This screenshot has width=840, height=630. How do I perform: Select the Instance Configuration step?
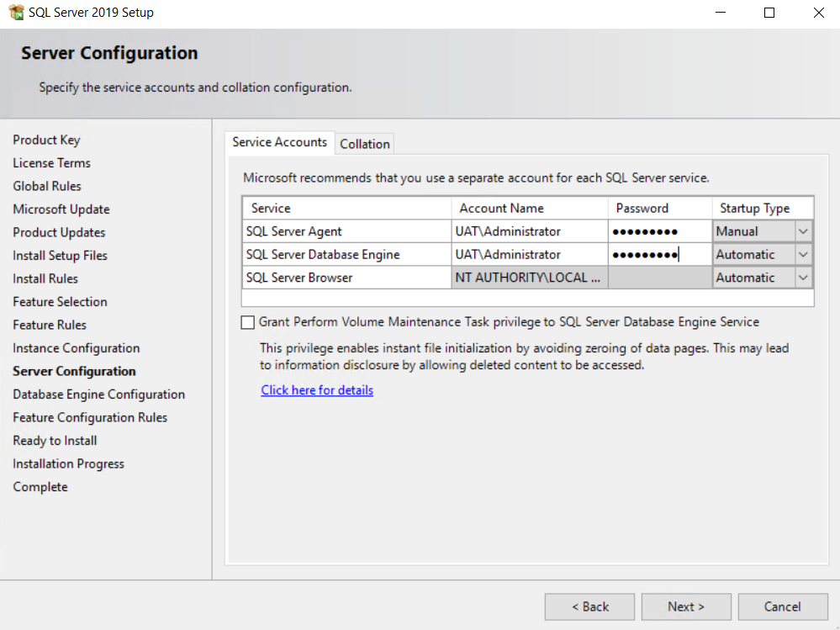point(76,348)
